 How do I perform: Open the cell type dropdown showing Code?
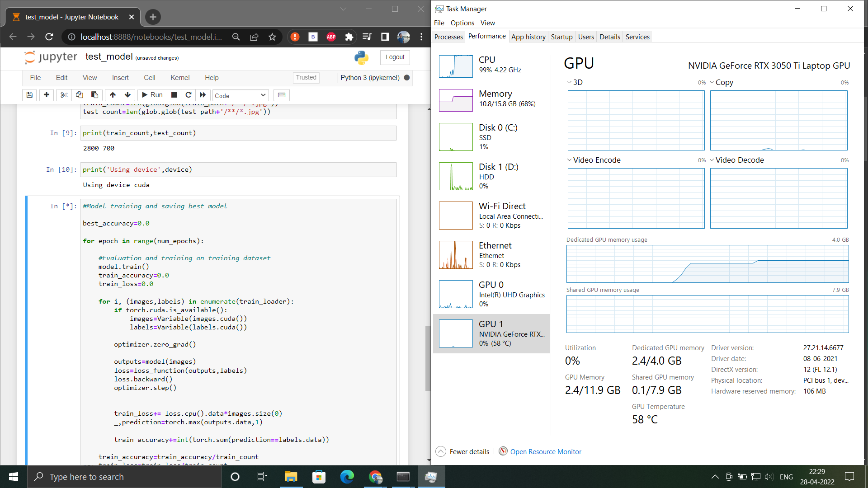coord(240,95)
